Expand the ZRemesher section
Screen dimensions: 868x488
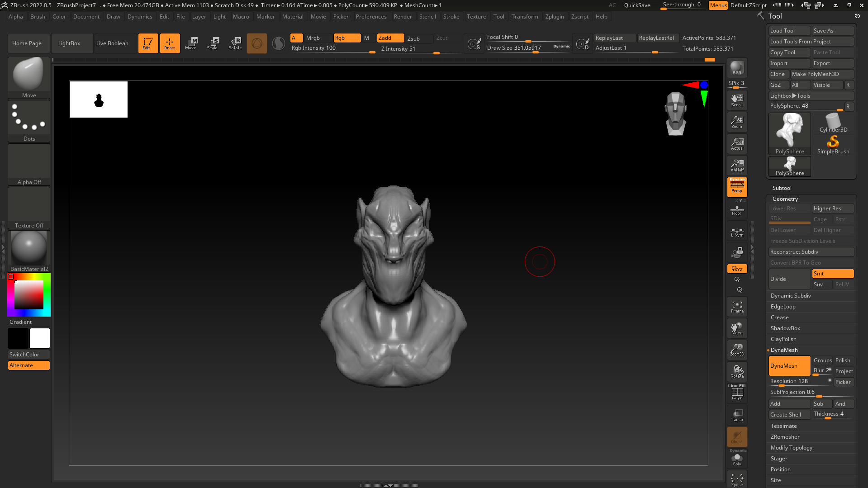pyautogui.click(x=785, y=437)
